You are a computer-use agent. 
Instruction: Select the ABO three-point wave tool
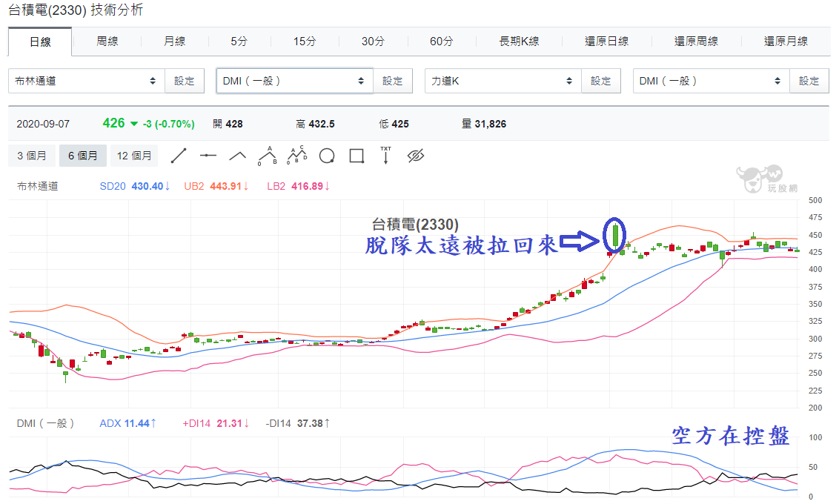tap(267, 156)
